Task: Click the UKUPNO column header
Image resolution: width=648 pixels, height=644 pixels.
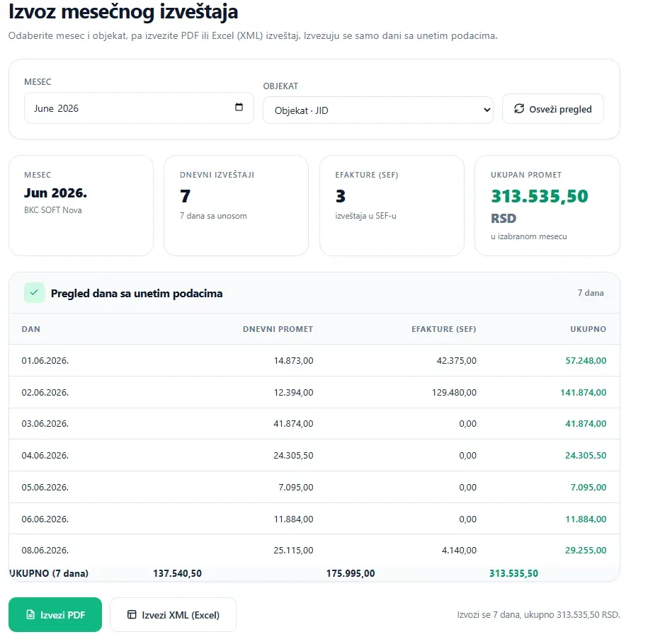Action: point(588,329)
